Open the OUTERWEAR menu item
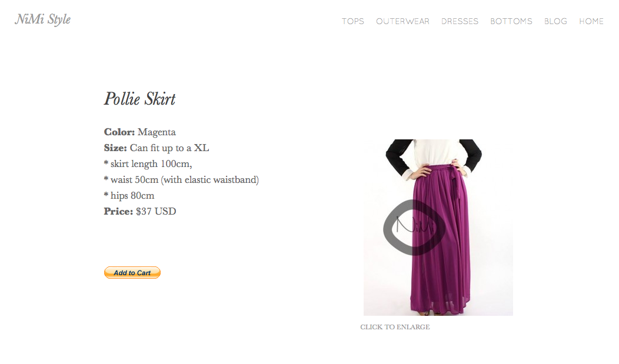619x364 pixels. click(x=402, y=21)
